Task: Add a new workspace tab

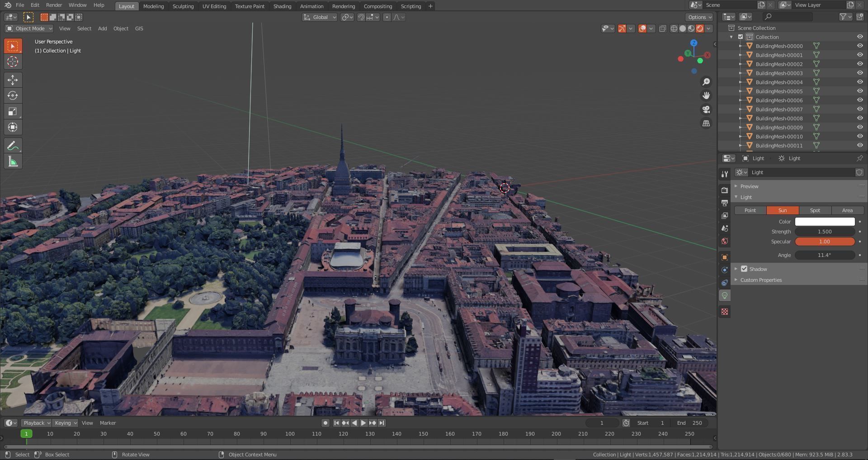Action: click(x=430, y=6)
